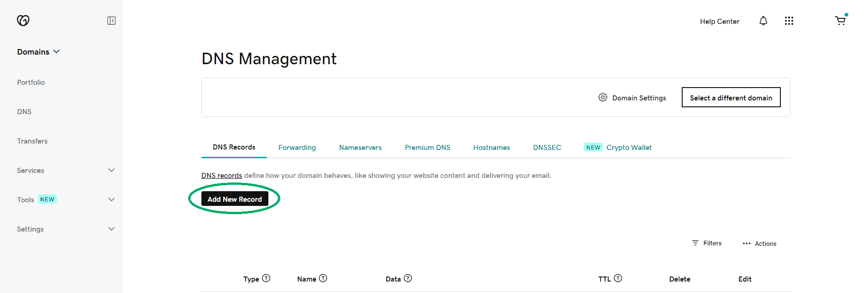The width and height of the screenshot is (868, 293).
Task: Click the Data column help icon
Action: tap(408, 278)
